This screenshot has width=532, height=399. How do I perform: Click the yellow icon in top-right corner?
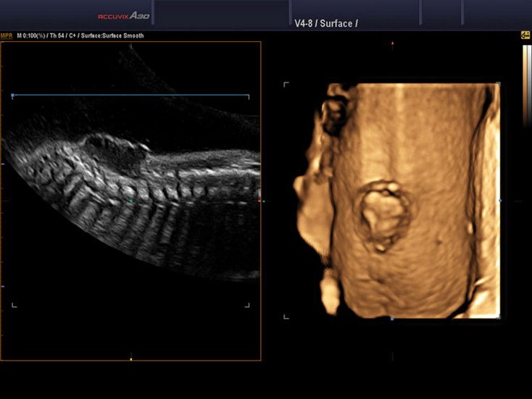click(x=525, y=35)
